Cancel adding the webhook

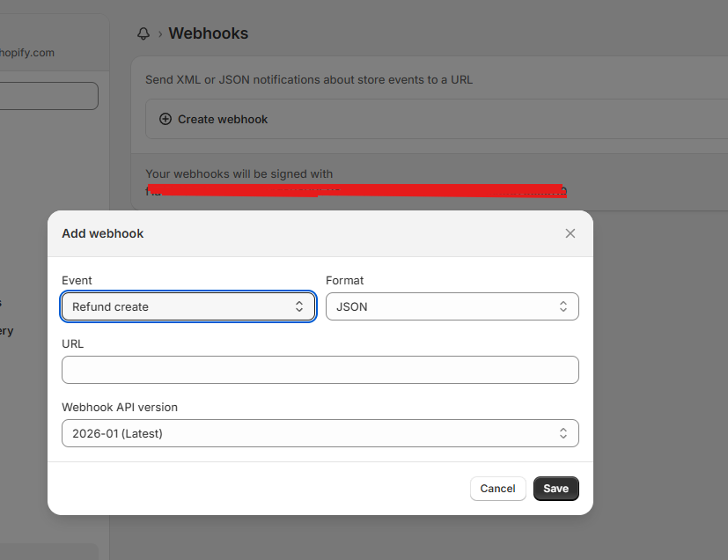(497, 488)
